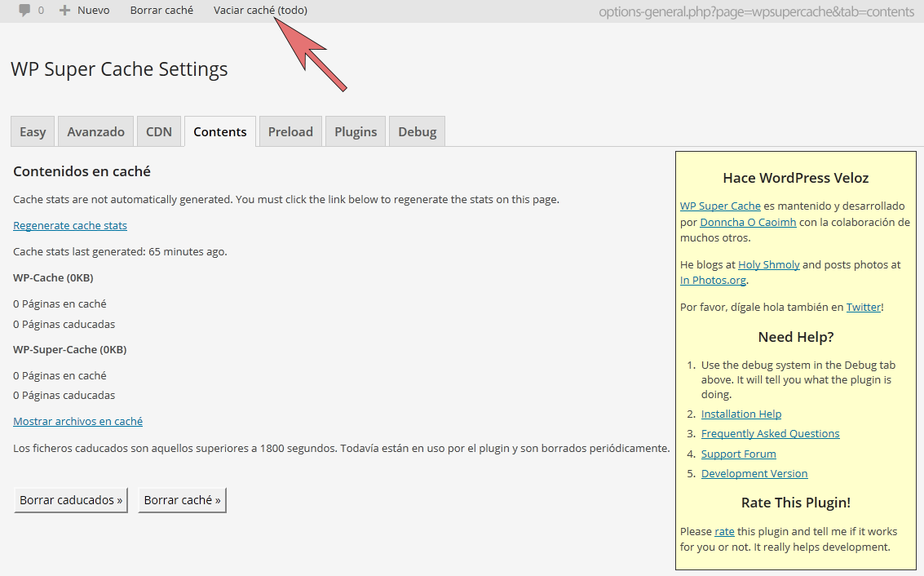Switch to the Easy tab
The image size is (924, 576).
[33, 131]
